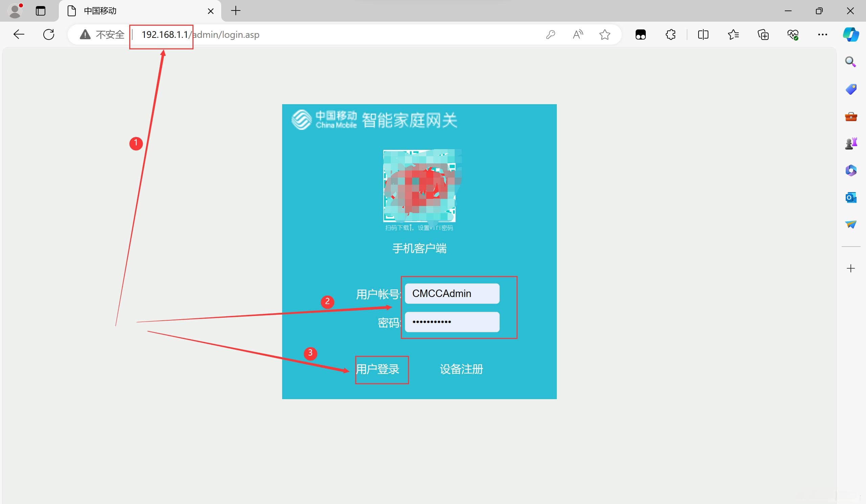Switch to the 中国移动 tab

(140, 11)
